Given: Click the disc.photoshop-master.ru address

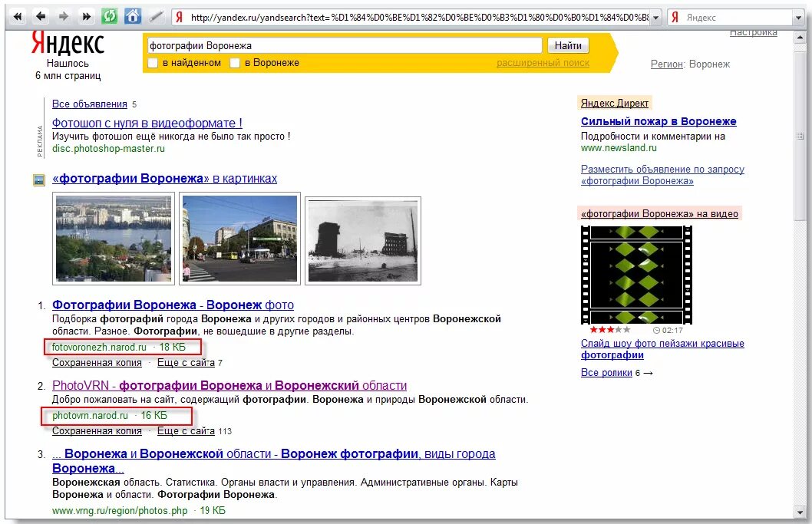Looking at the screenshot, I should pyautogui.click(x=108, y=149).
